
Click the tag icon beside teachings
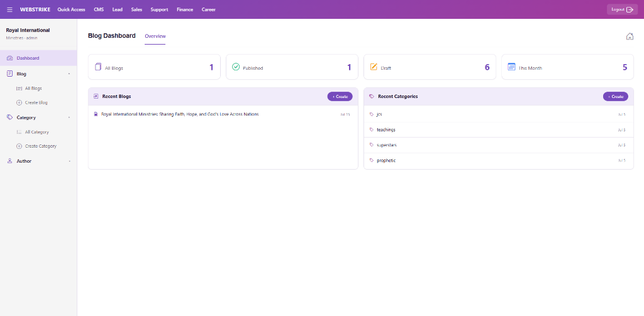click(372, 129)
